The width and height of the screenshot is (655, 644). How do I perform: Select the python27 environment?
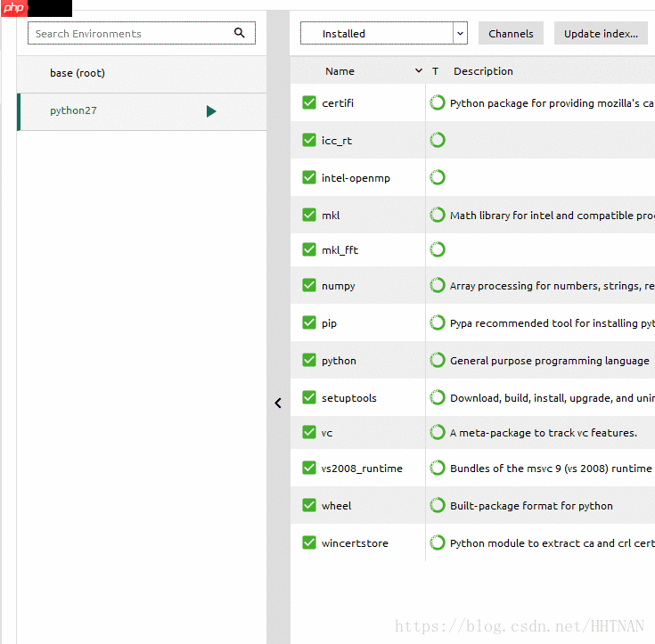[x=74, y=111]
